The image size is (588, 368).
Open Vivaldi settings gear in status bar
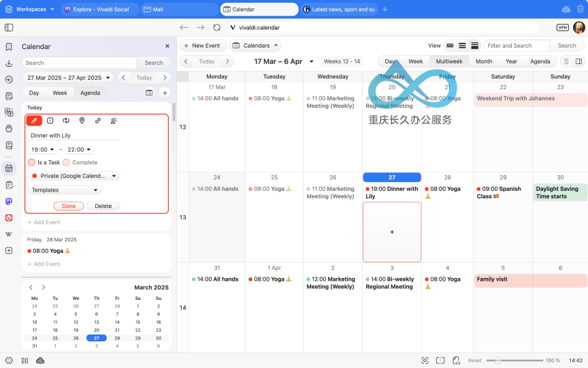tap(9, 361)
